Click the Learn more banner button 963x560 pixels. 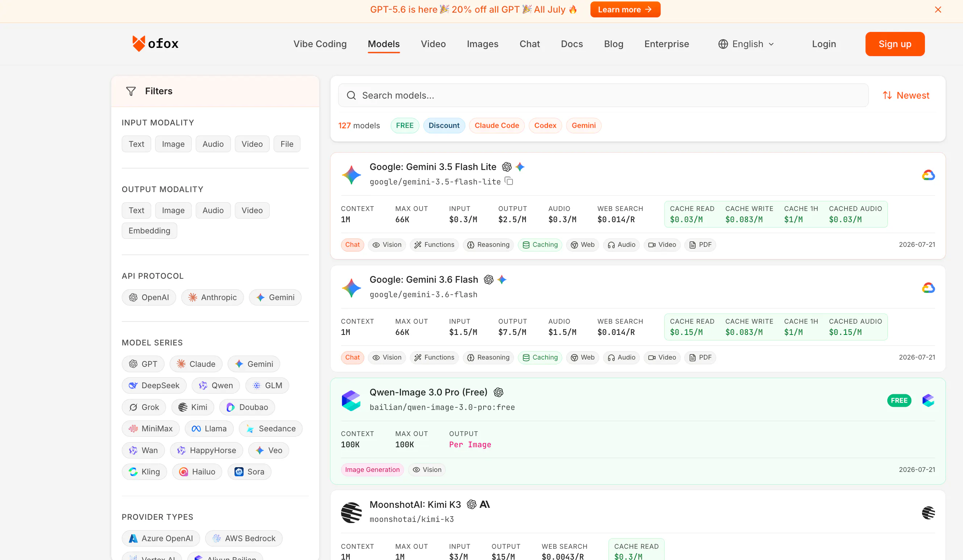(x=625, y=9)
